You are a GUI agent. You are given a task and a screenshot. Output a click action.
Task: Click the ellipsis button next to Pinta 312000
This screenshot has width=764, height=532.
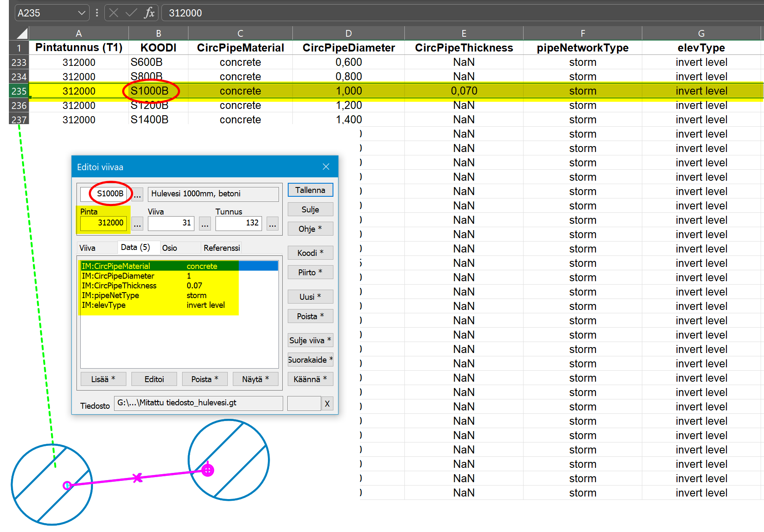tap(138, 223)
